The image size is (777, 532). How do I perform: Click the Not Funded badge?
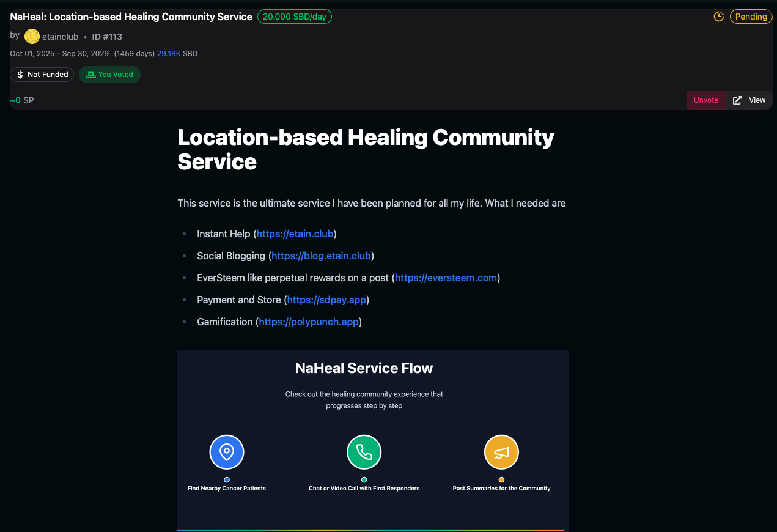(42, 75)
